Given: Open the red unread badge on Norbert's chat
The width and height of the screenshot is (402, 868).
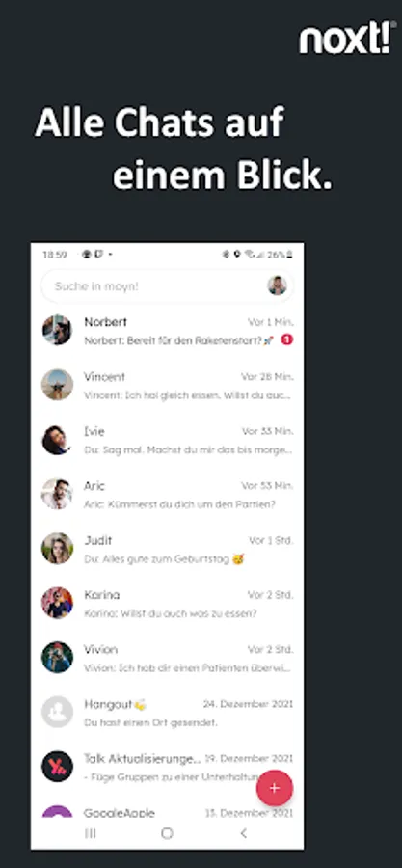Looking at the screenshot, I should [x=286, y=339].
